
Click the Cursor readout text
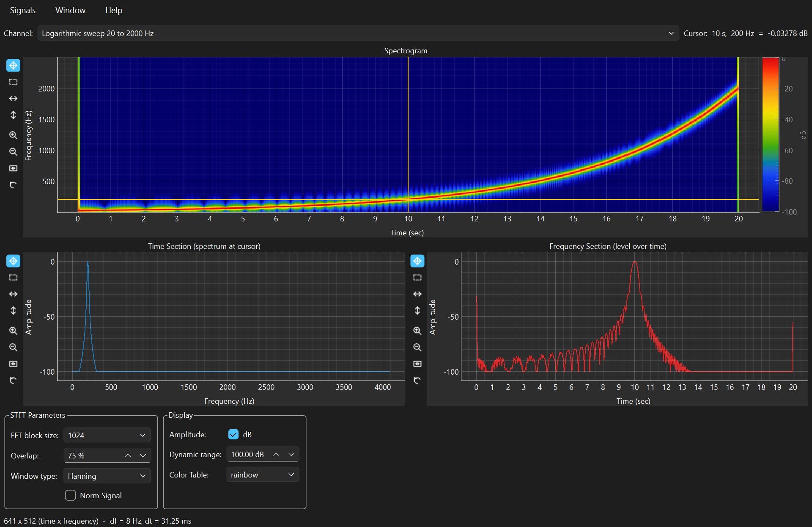[746, 33]
